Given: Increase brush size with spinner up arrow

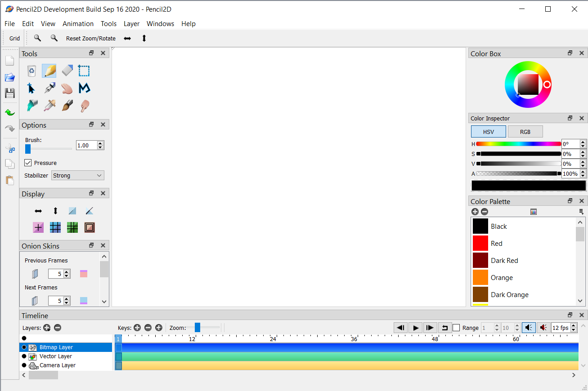Looking at the screenshot, I should tap(100, 143).
